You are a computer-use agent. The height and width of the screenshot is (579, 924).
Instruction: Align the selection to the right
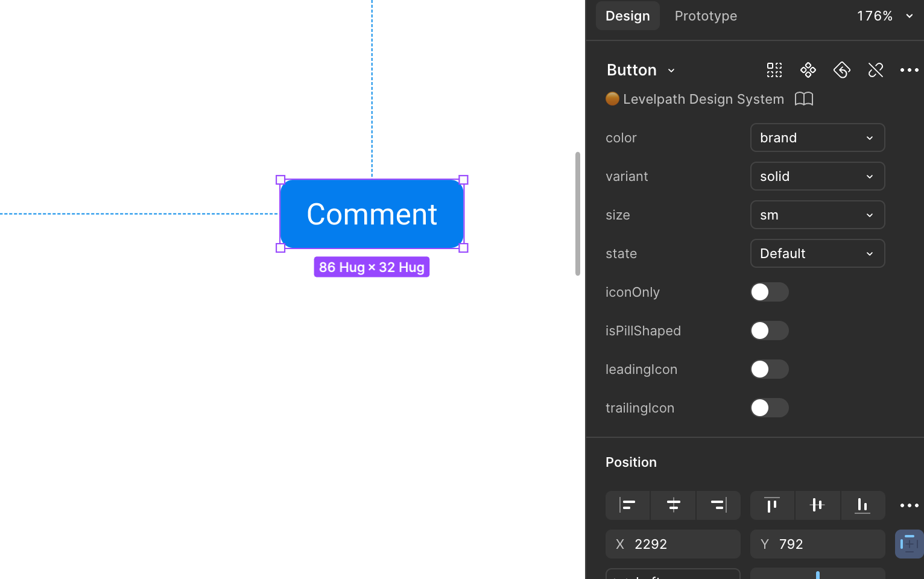pos(718,505)
